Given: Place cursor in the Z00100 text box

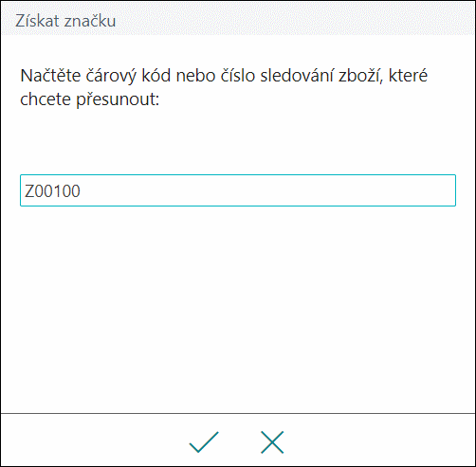Looking at the screenshot, I should (x=238, y=190).
